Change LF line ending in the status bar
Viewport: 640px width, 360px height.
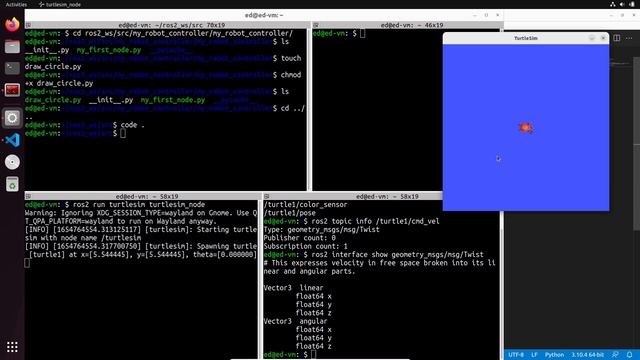(x=534, y=355)
